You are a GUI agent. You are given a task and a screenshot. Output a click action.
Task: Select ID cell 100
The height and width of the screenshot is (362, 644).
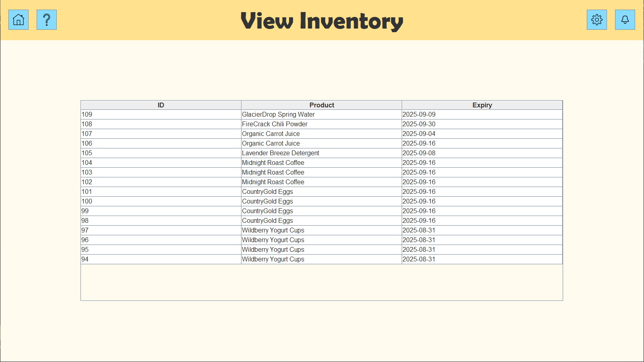[x=161, y=202]
